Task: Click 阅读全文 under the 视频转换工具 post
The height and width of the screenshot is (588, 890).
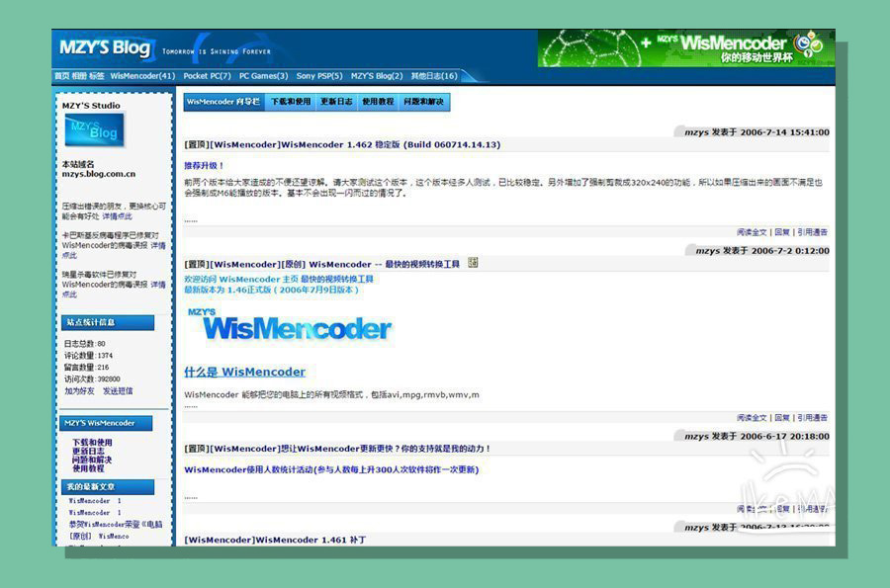Action: [752, 417]
